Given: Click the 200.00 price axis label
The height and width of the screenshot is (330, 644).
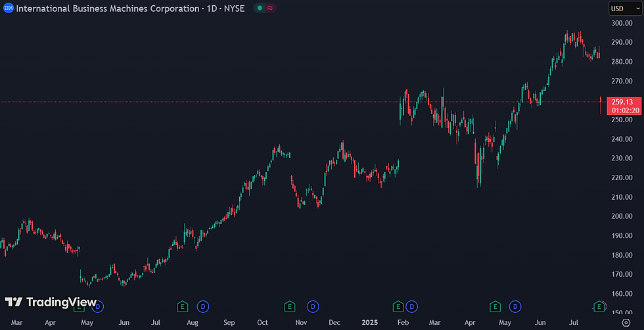Looking at the screenshot, I should pos(622,216).
